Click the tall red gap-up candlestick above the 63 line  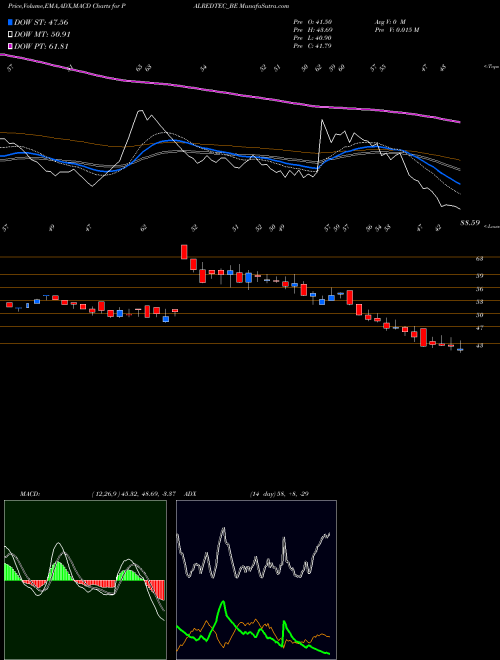[184, 252]
